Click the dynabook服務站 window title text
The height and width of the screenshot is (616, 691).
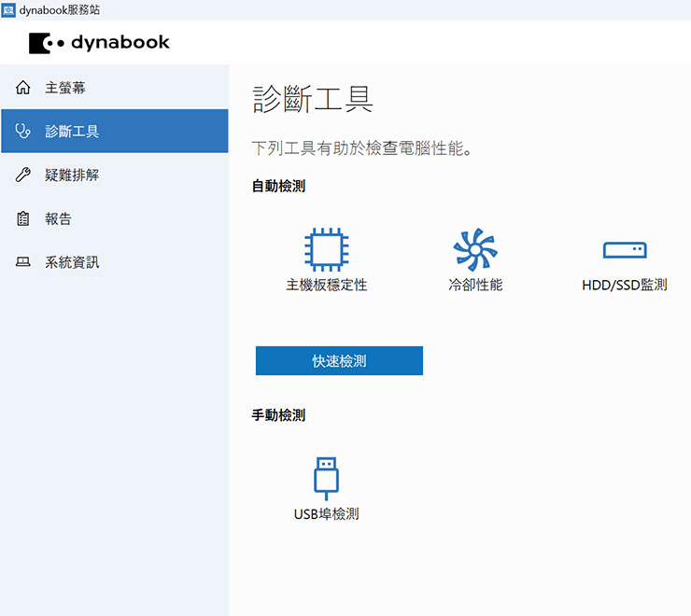[60, 9]
